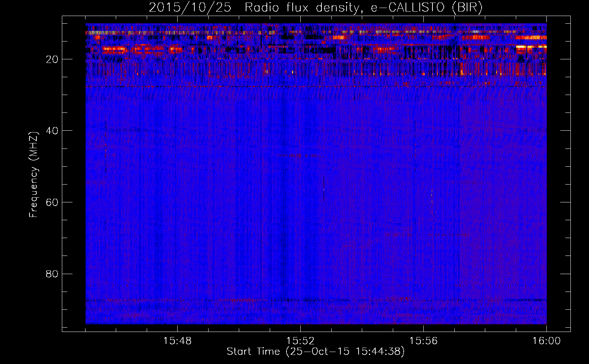
Task: Click the time tick label '15:56'
Action: tap(423, 341)
